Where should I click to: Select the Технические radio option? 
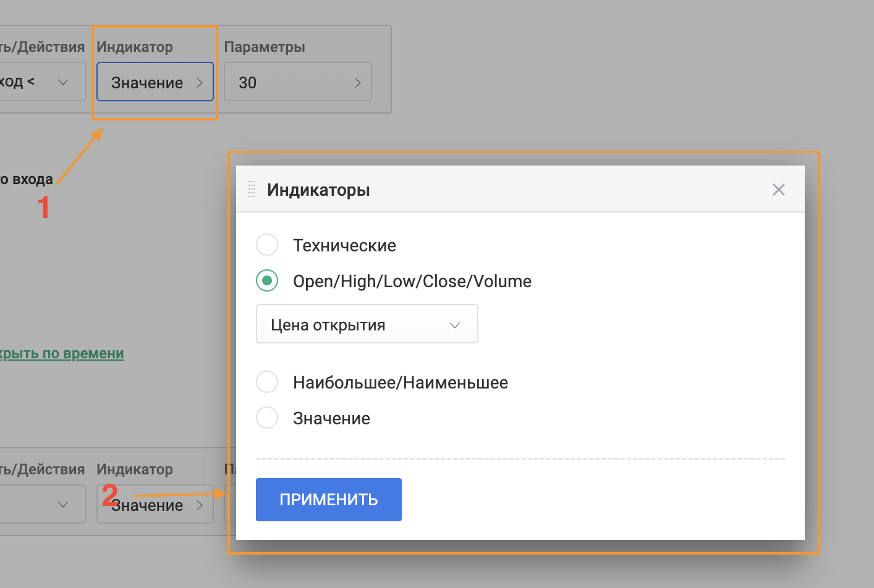[x=267, y=245]
